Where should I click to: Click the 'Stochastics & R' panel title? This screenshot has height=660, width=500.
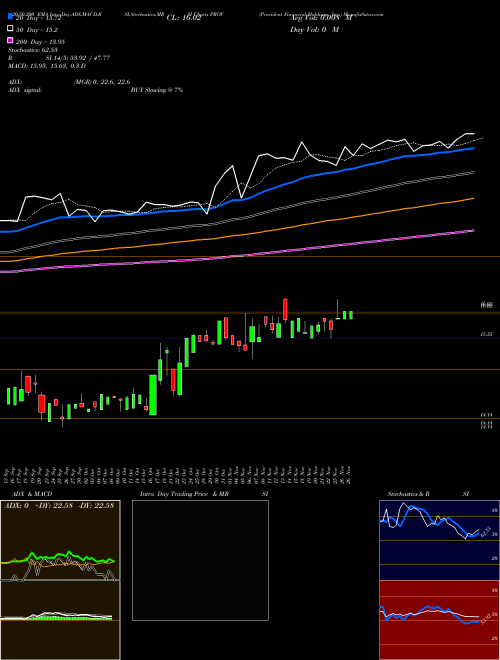tap(408, 494)
